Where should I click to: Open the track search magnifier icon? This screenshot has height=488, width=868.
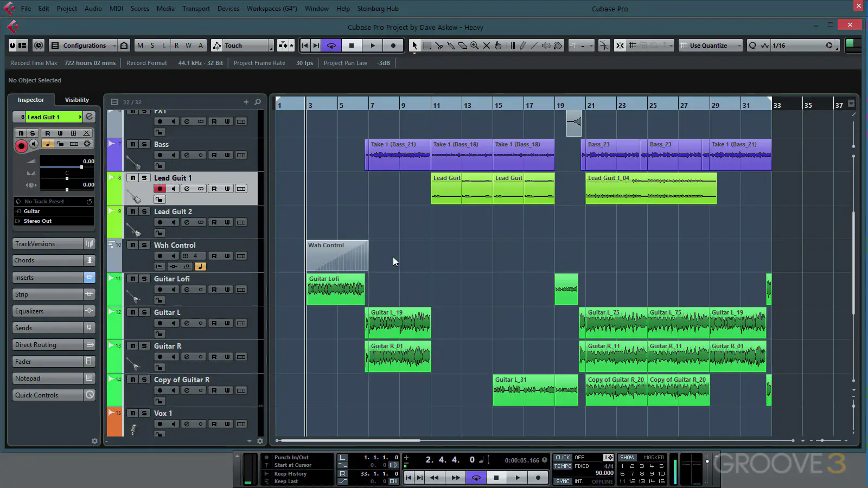pos(258,102)
